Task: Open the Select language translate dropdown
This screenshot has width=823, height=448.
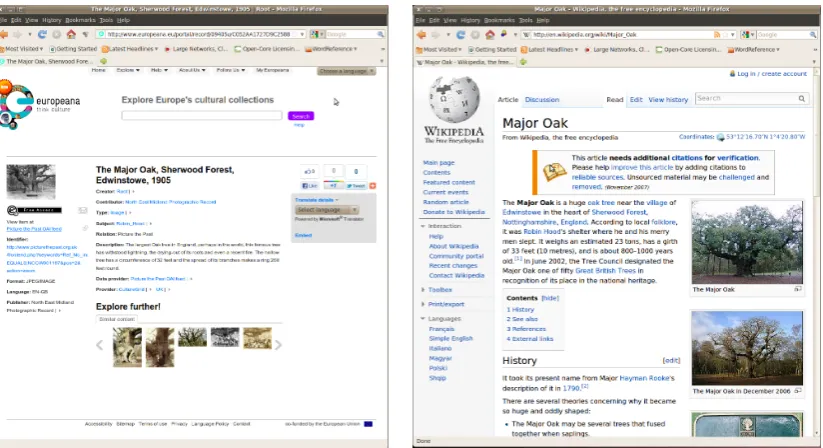Action: pos(326,210)
